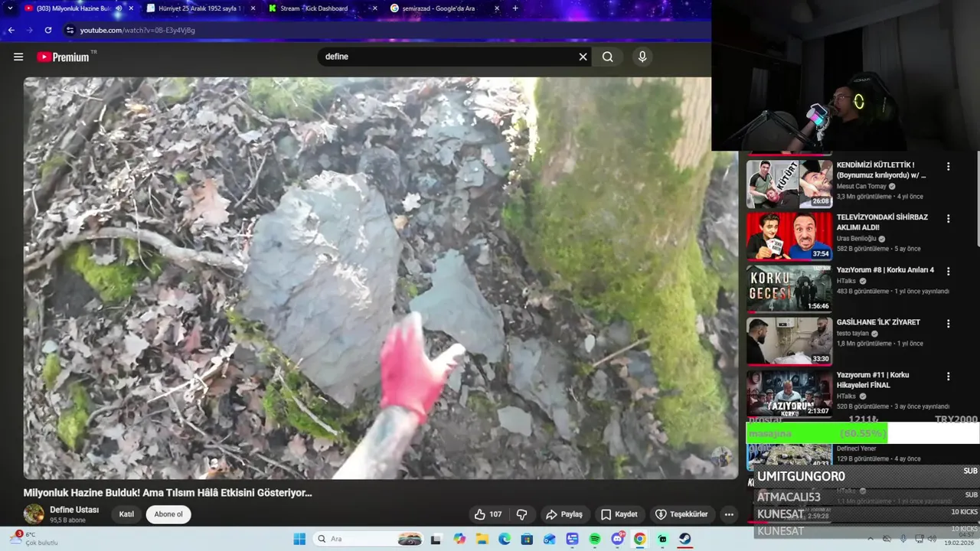Screen dimensions: 980x551
Task: Dislike the video with thumbs down
Action: 522,514
